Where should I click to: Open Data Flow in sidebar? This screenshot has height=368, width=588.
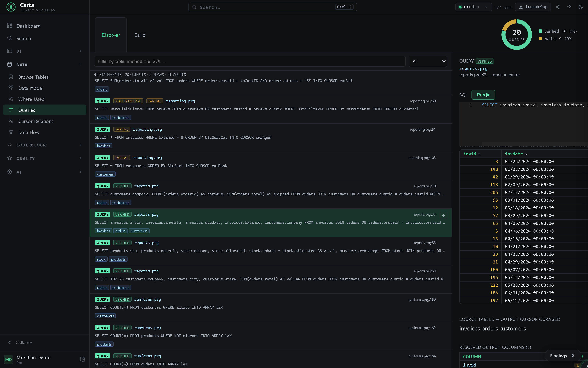(x=45, y=132)
